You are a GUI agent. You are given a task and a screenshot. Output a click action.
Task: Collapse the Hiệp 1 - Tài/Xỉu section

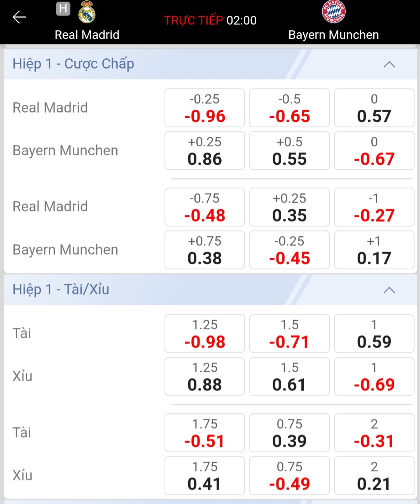pos(389,290)
